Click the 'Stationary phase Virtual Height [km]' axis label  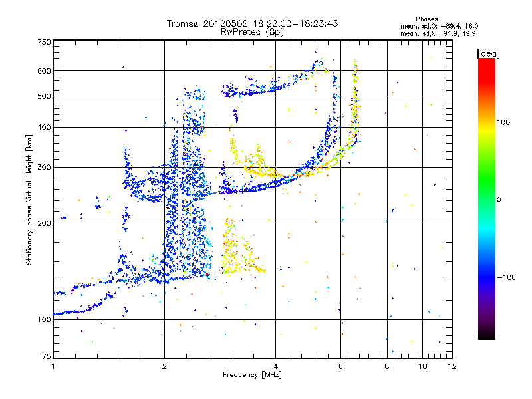pos(29,200)
